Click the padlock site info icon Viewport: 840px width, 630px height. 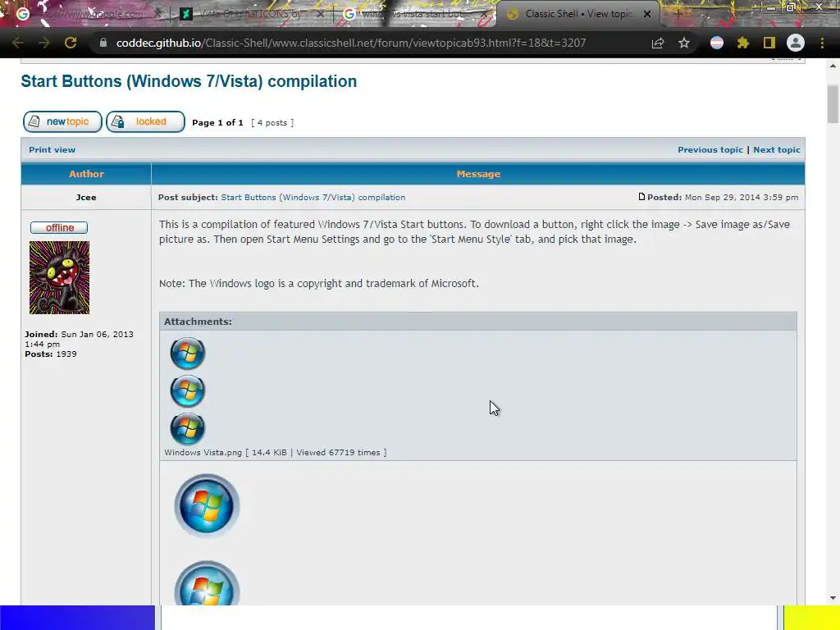tap(103, 43)
